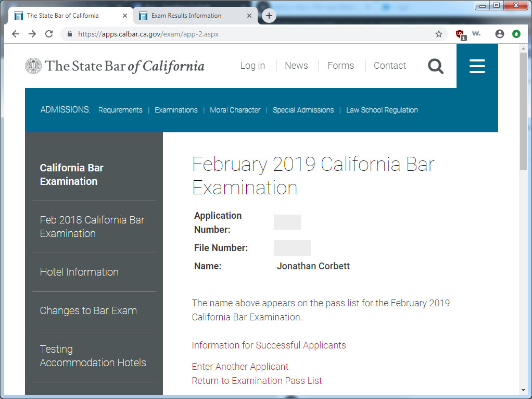
Task: Open the browser profile account icon
Action: [x=499, y=33]
